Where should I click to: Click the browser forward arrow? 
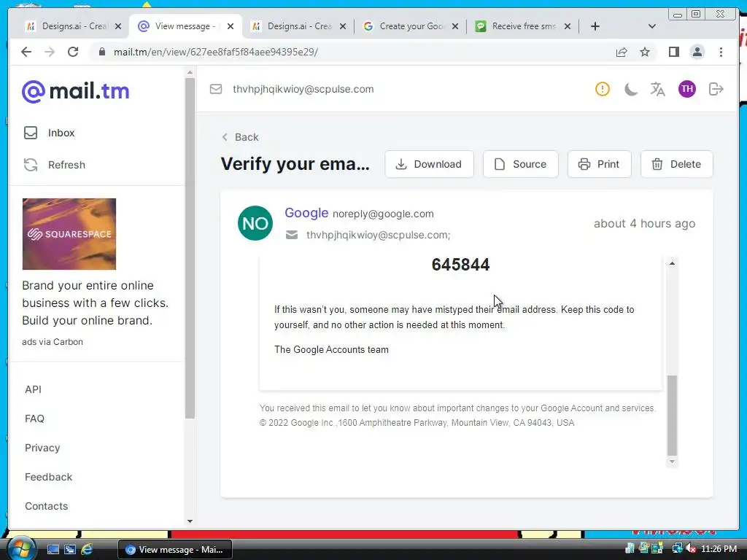(50, 52)
